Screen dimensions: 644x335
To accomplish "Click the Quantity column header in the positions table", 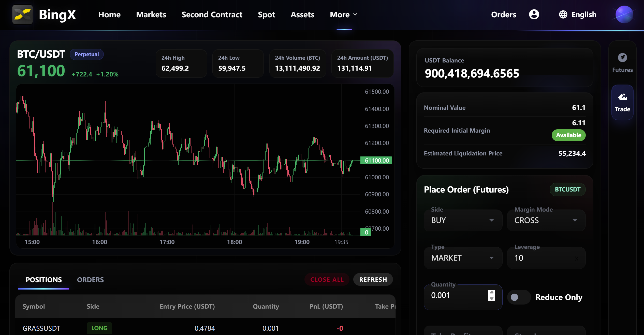I will coord(266,306).
